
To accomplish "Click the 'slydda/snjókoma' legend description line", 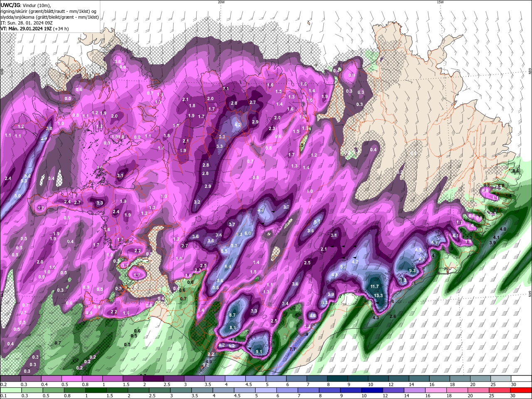I will pyautogui.click(x=49, y=17).
